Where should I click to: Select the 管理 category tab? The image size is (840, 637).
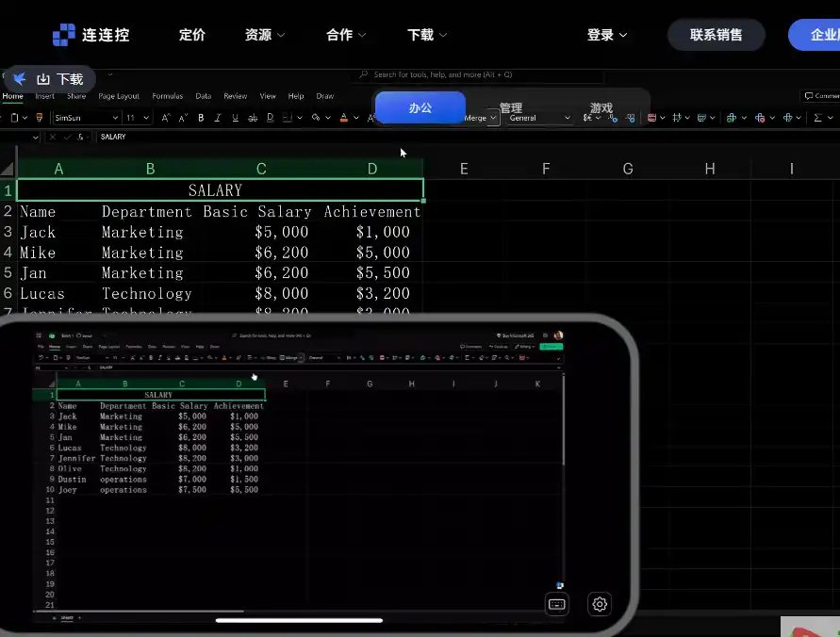click(x=511, y=107)
